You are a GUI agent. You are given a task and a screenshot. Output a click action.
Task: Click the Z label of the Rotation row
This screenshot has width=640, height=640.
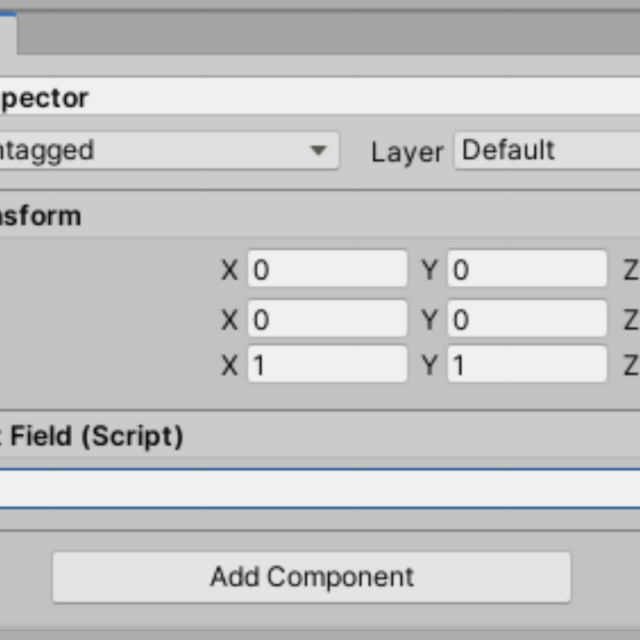pos(631,320)
